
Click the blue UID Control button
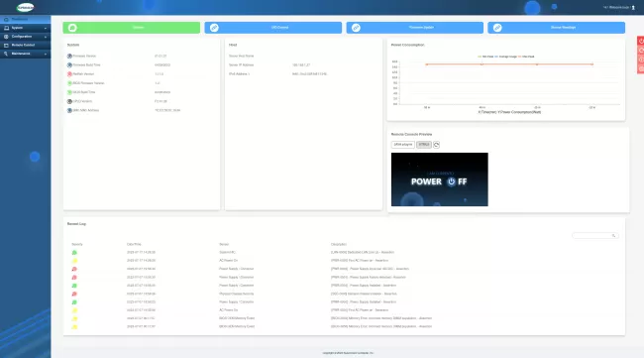point(273,28)
